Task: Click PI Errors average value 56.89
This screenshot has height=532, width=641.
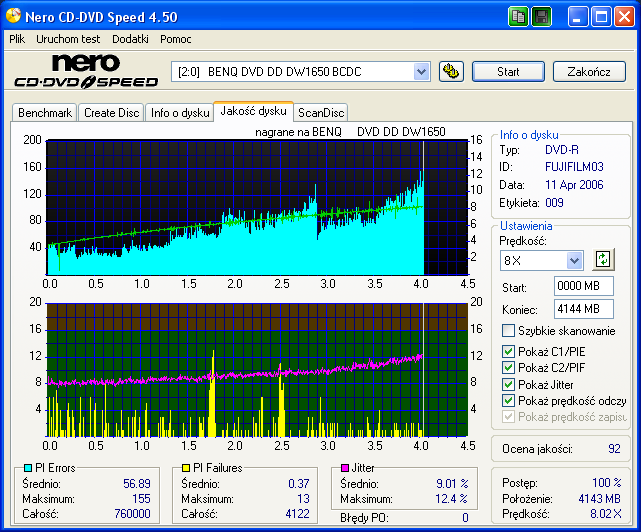Action: pos(137,484)
